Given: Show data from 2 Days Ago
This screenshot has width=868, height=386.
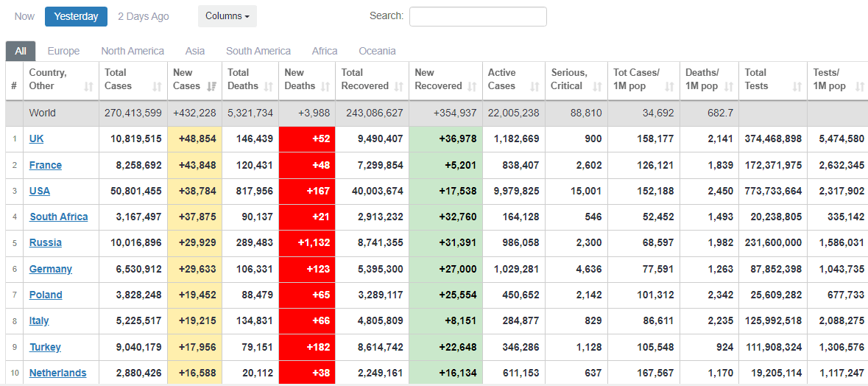Looking at the screenshot, I should point(144,16).
